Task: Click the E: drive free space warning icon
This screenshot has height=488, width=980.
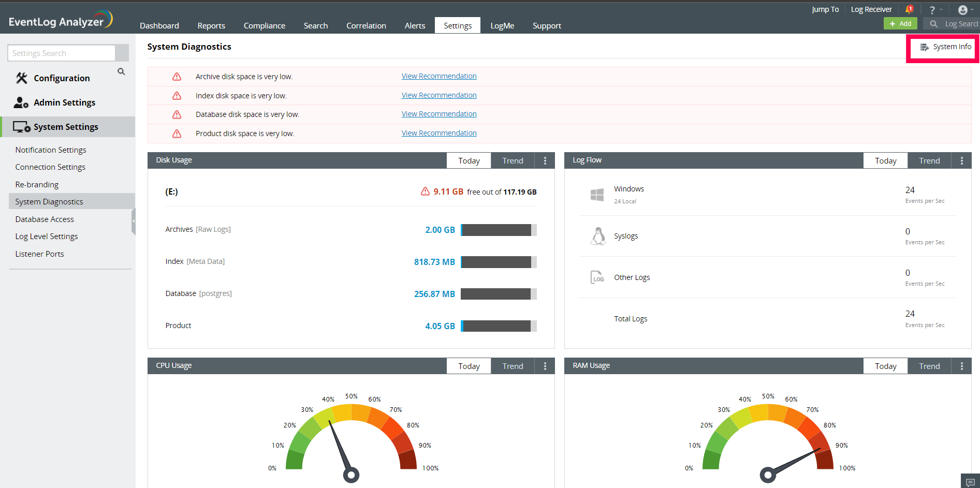Action: 426,191
